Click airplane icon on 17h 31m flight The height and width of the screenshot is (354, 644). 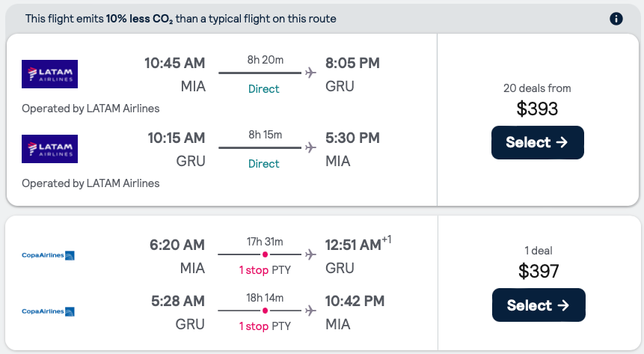click(x=310, y=254)
